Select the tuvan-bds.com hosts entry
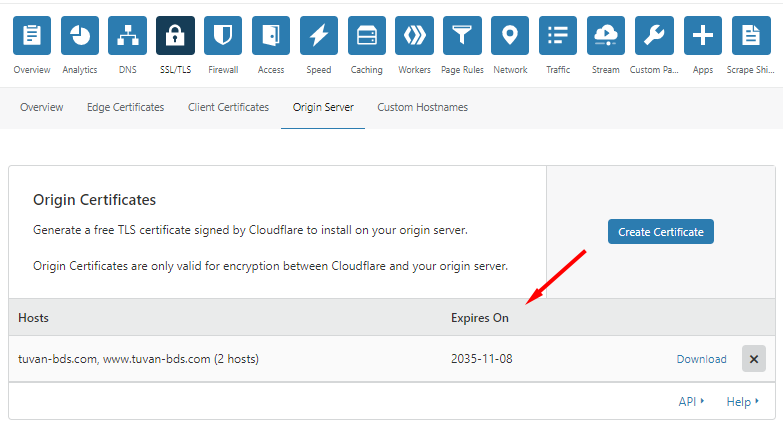783x430 pixels. (x=138, y=359)
